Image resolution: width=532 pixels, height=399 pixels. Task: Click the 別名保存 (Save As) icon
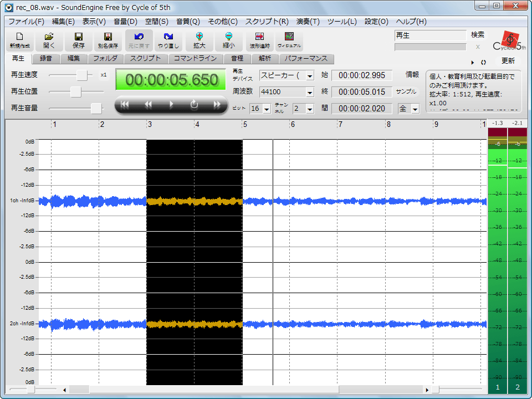[x=108, y=40]
